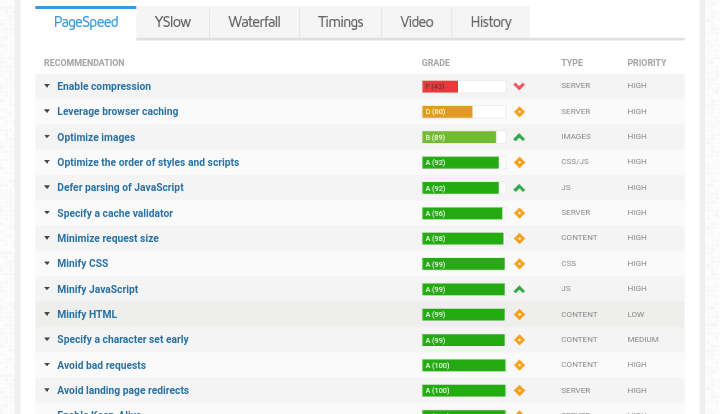Click orange diamond icon for Minify HTML
The height and width of the screenshot is (414, 720).
click(x=519, y=314)
